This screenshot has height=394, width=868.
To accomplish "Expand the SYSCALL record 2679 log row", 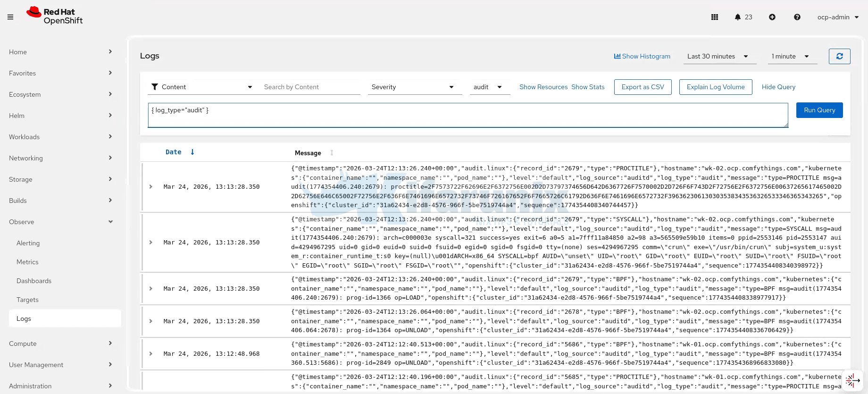I will click(x=151, y=243).
